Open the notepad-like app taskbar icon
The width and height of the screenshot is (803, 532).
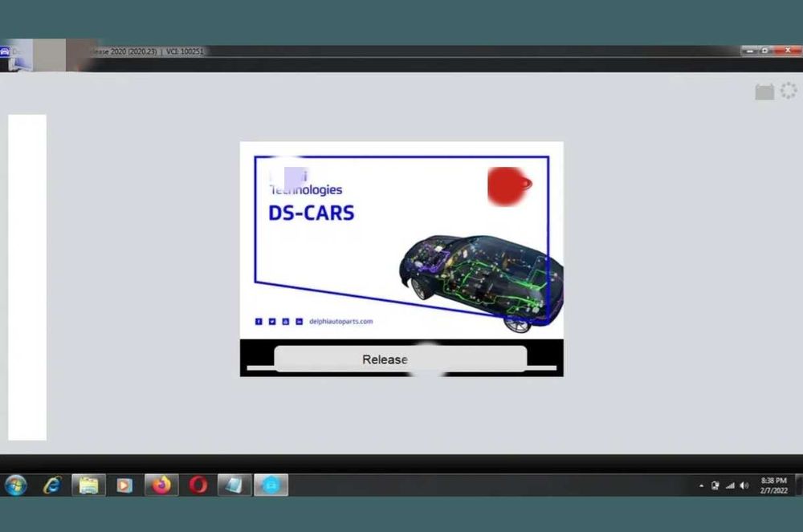click(234, 485)
